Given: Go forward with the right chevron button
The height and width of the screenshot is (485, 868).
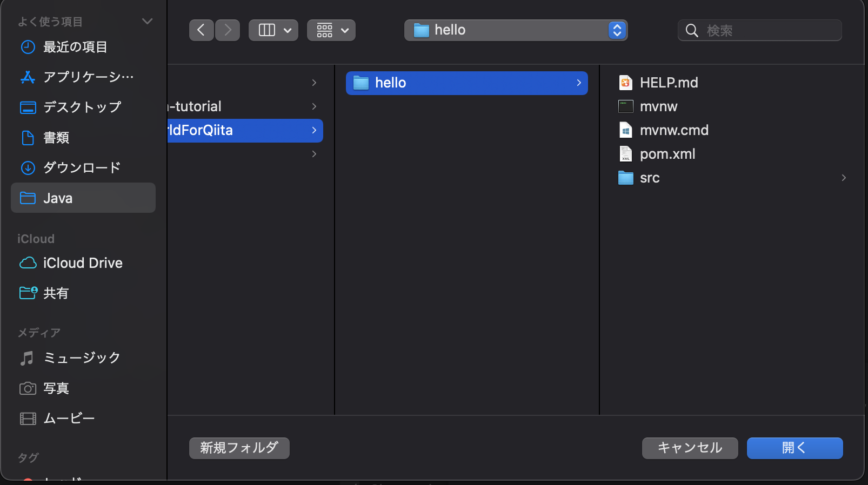Looking at the screenshot, I should click(228, 30).
